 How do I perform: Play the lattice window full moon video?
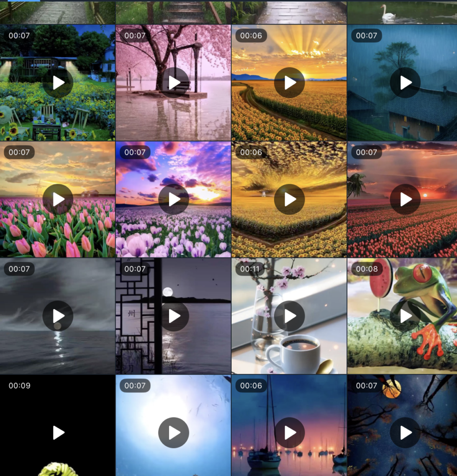(174, 316)
